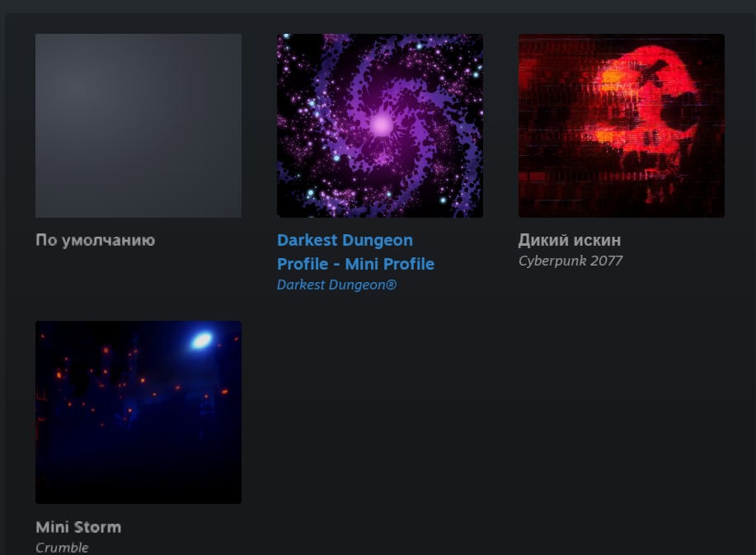The image size is (756, 555).
Task: Click the Дикий искин title
Action: point(570,240)
